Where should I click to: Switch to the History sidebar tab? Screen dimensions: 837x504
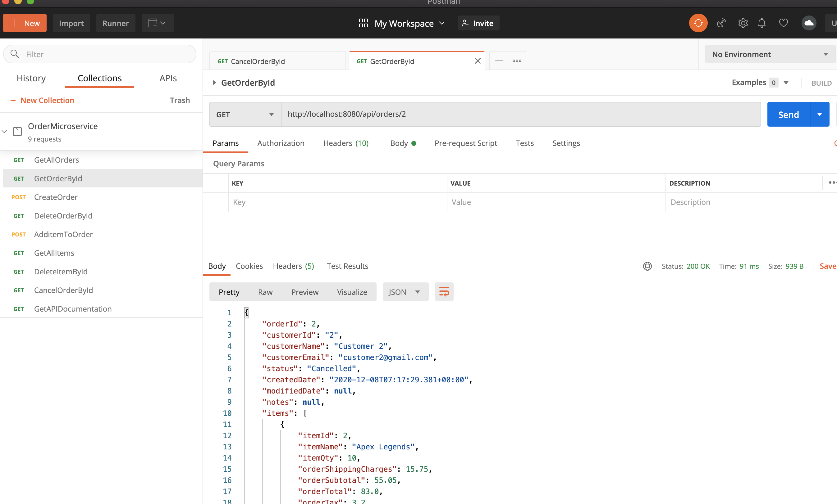[x=31, y=78]
